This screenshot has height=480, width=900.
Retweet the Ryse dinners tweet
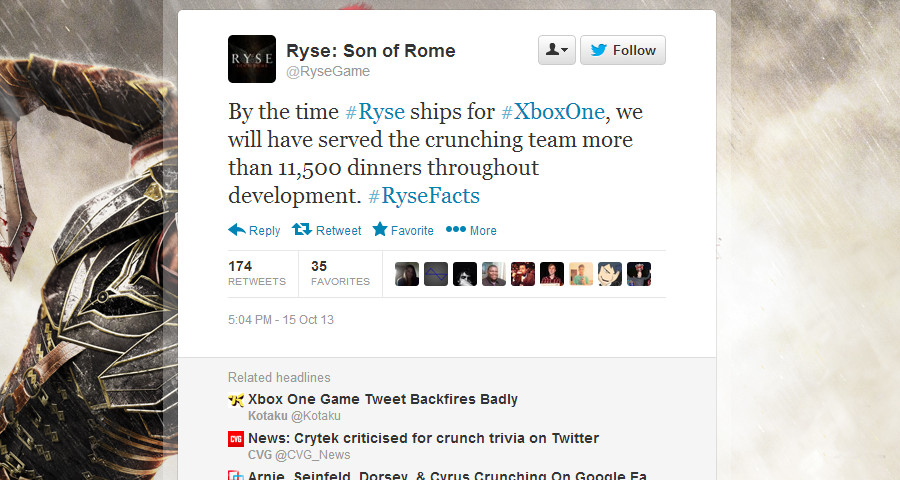point(327,230)
